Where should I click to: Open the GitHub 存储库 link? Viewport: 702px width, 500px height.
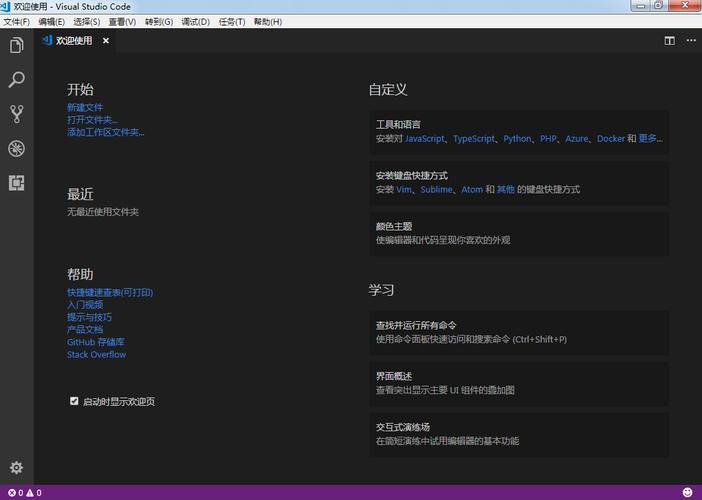pos(96,342)
